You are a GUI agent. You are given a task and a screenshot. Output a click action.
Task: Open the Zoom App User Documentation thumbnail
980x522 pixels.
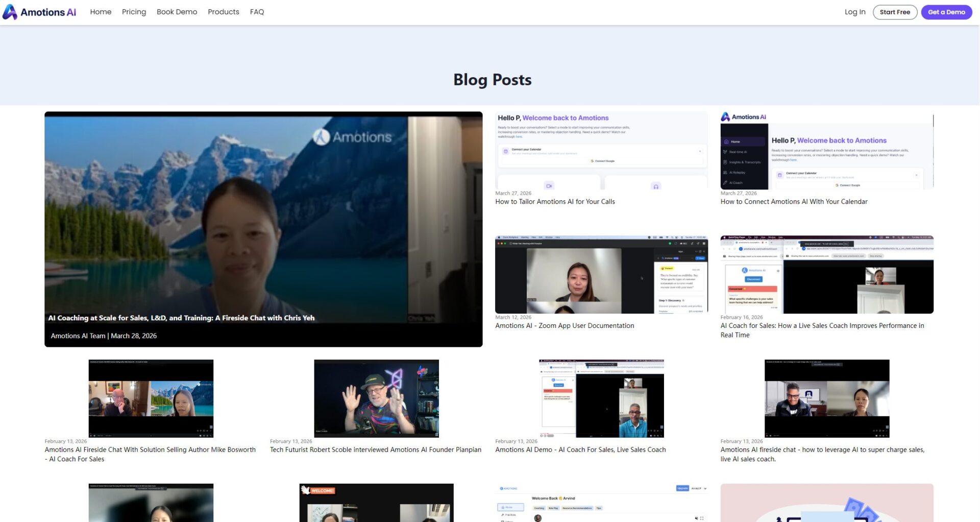coord(601,274)
